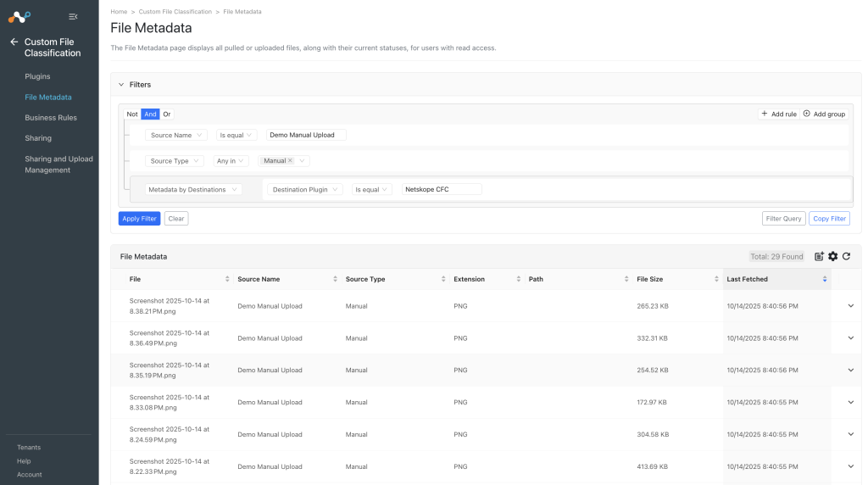The height and width of the screenshot is (485, 868).
Task: Edit the Netskope CFC value field
Action: [442, 189]
